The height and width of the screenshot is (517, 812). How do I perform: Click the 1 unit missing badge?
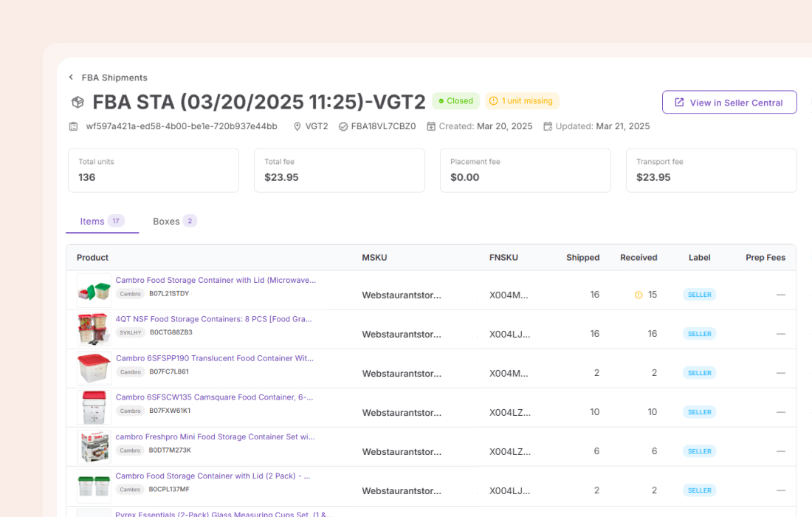tap(522, 101)
